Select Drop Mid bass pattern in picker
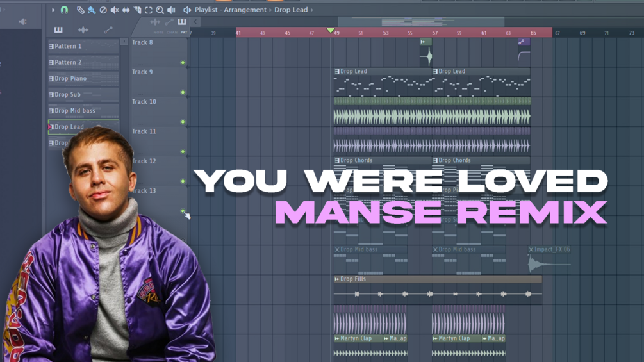This screenshot has width=644, height=362. pyautogui.click(x=83, y=110)
